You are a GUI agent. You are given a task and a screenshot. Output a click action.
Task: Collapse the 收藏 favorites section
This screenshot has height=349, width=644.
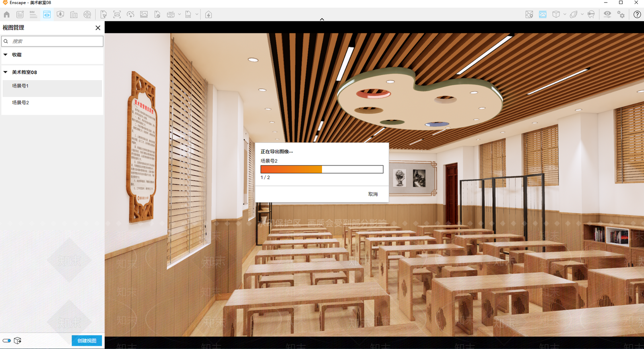pyautogui.click(x=6, y=55)
